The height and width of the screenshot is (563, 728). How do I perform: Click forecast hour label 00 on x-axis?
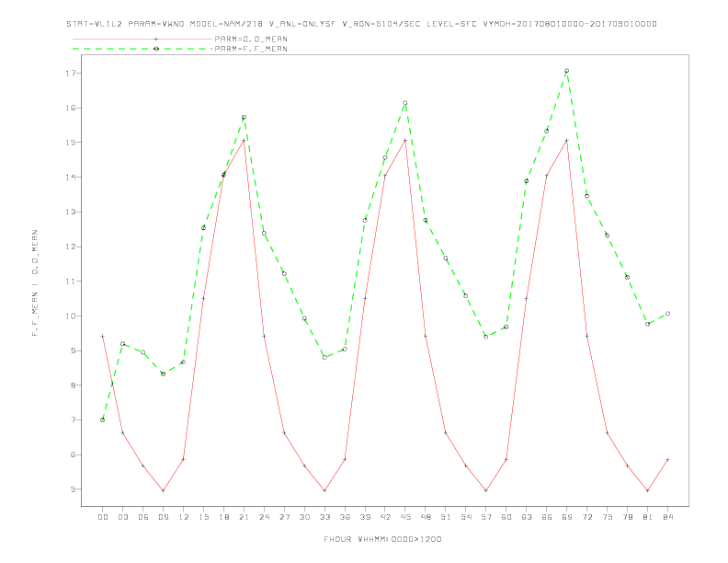pyautogui.click(x=103, y=517)
